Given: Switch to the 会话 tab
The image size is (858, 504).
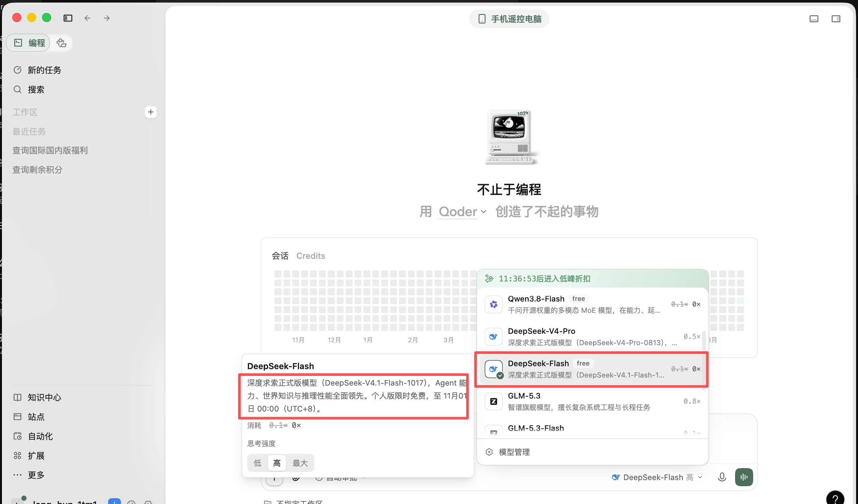Looking at the screenshot, I should tap(280, 256).
